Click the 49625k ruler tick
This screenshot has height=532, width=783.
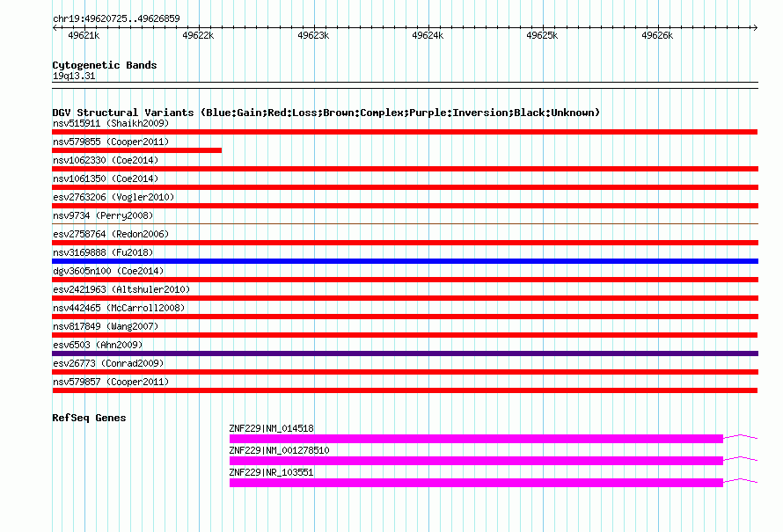click(542, 35)
